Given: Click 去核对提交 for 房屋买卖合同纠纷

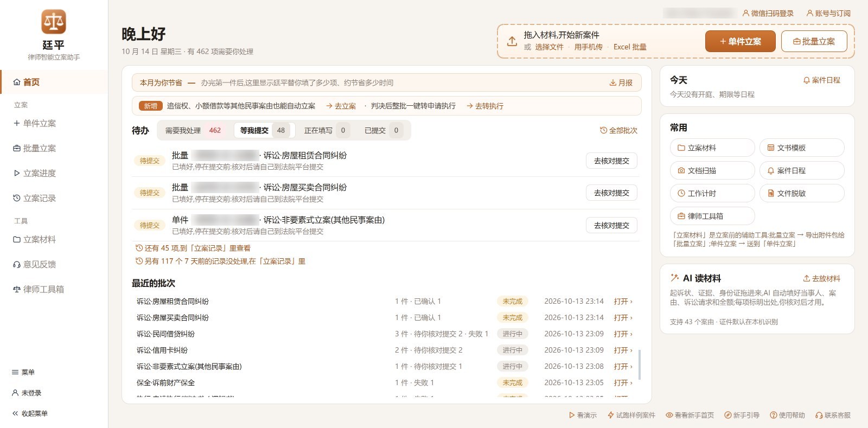Looking at the screenshot, I should click(611, 193).
